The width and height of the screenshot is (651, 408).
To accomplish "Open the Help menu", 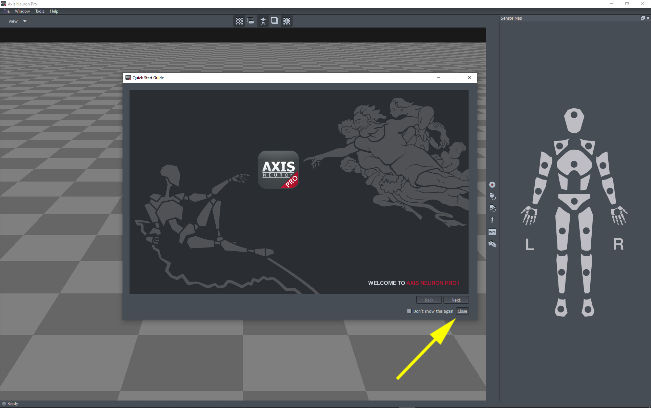I will tap(54, 11).
